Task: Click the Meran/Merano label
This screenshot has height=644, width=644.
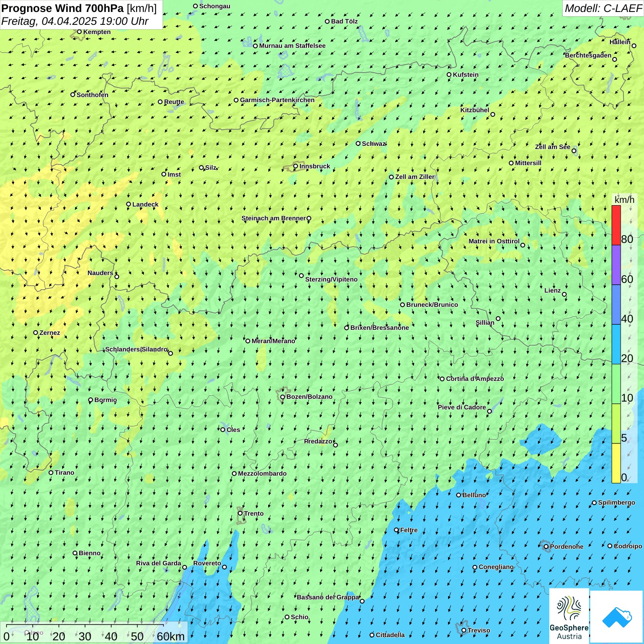Action: pos(273,341)
